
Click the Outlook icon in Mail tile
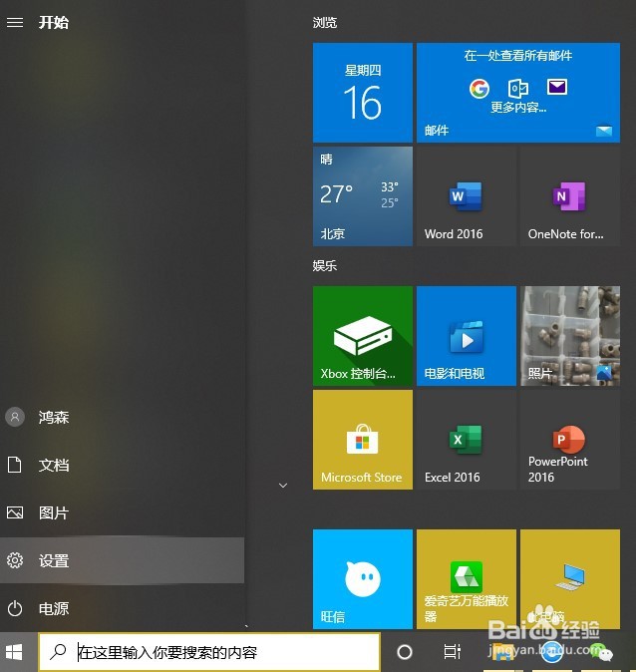(x=517, y=89)
